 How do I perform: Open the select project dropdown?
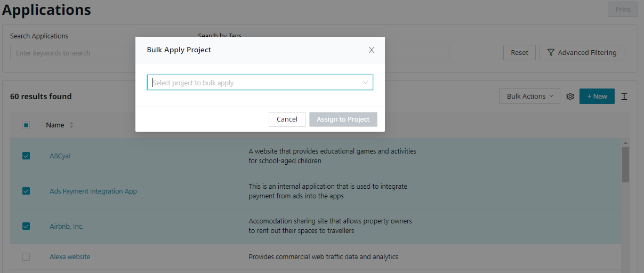click(x=260, y=83)
